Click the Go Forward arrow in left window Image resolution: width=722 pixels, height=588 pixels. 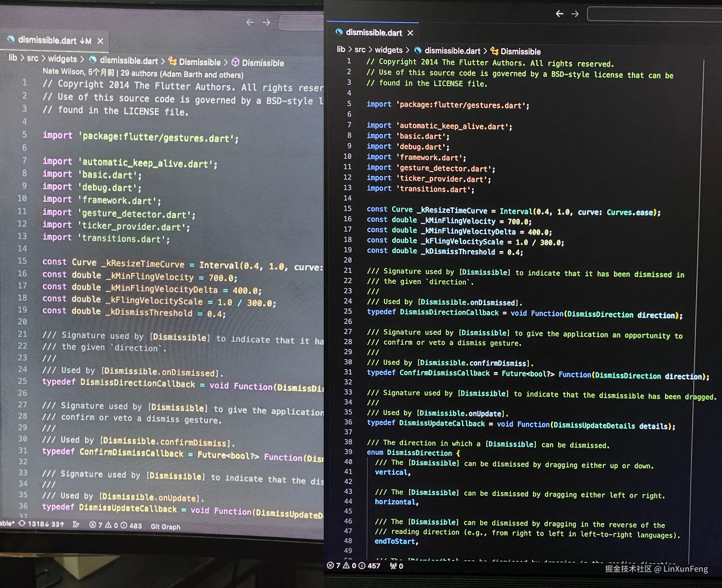pos(266,22)
